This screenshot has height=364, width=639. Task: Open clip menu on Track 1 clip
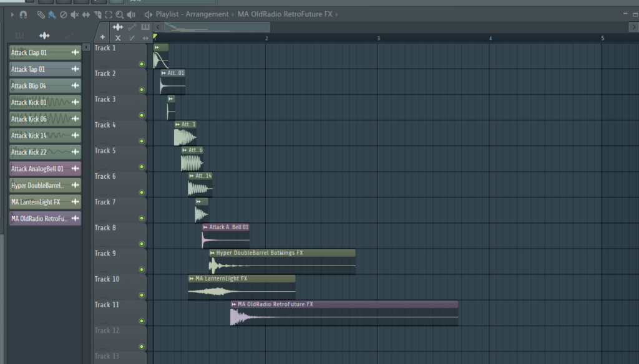[x=157, y=47]
